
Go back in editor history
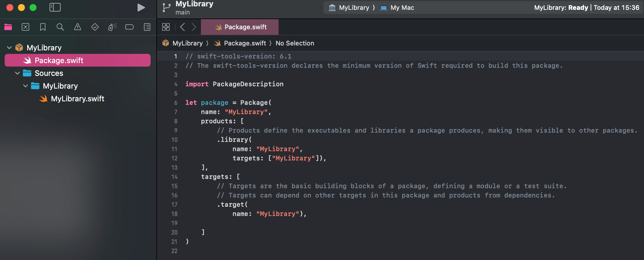pyautogui.click(x=182, y=27)
